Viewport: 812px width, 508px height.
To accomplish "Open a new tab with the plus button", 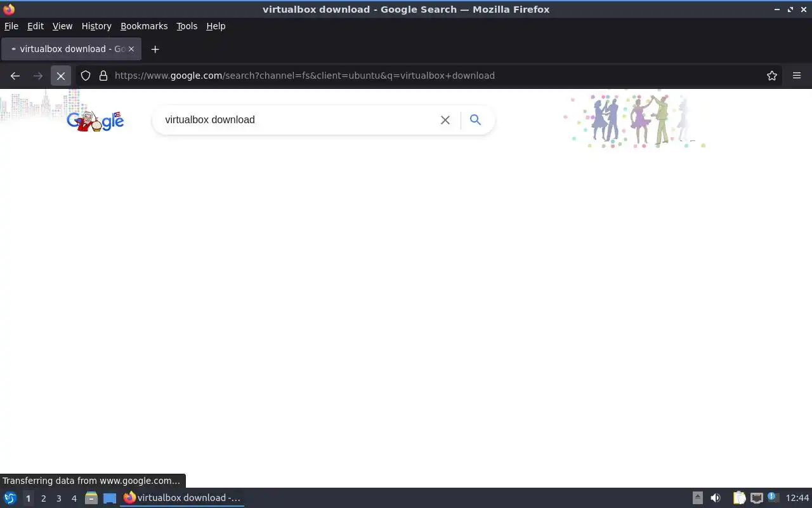I will click(155, 49).
